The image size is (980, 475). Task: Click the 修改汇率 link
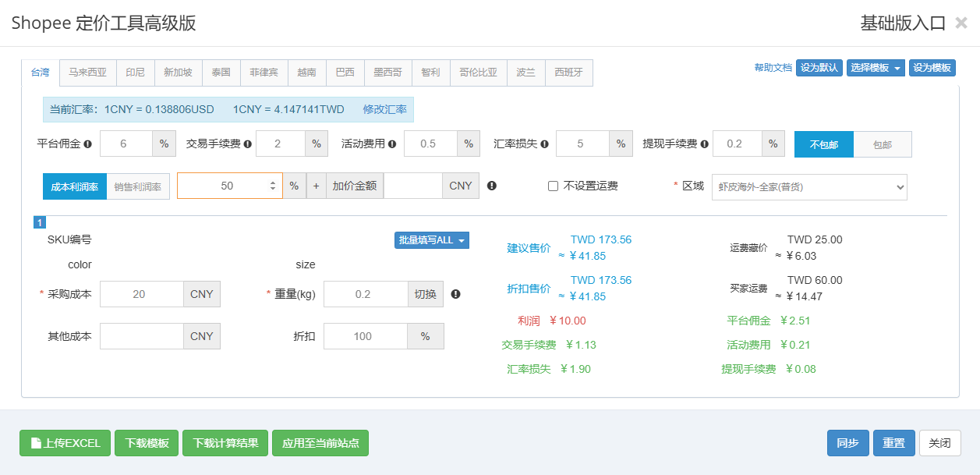tap(385, 109)
